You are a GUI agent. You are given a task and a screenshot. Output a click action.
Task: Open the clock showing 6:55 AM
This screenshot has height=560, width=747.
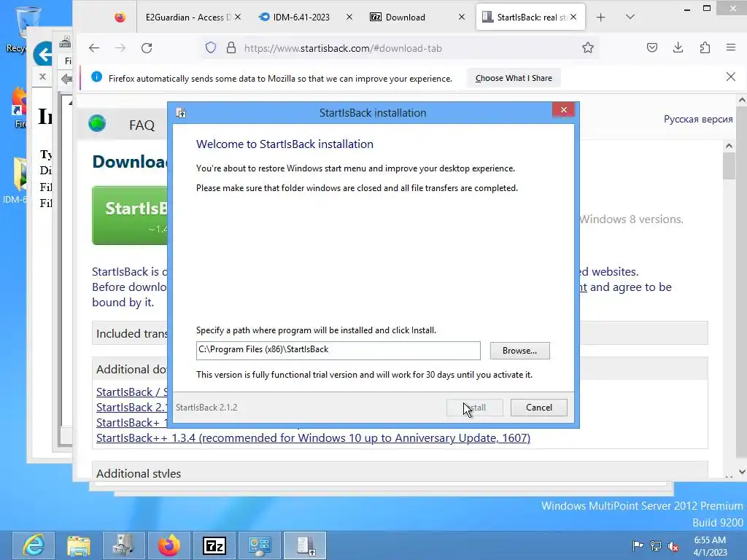pos(710,545)
